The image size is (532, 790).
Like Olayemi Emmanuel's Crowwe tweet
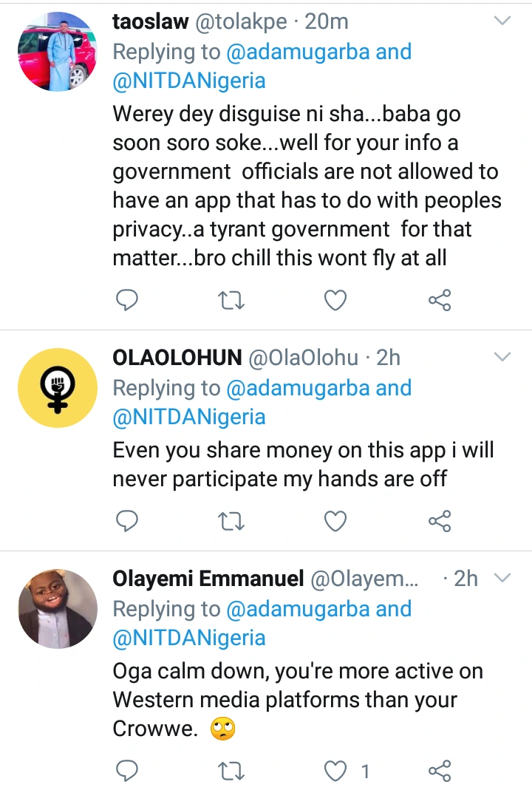point(336,772)
